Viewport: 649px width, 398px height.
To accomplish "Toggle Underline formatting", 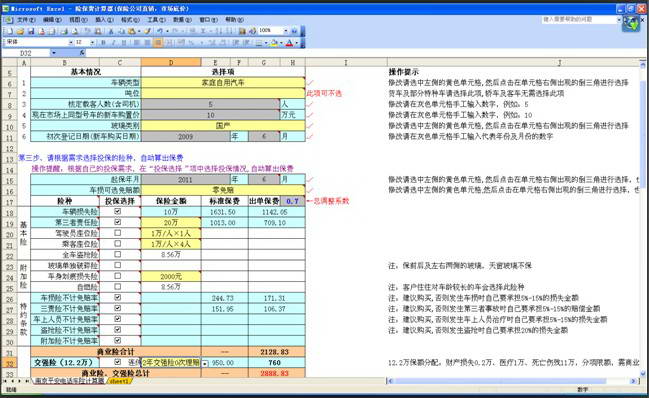I will click(123, 42).
